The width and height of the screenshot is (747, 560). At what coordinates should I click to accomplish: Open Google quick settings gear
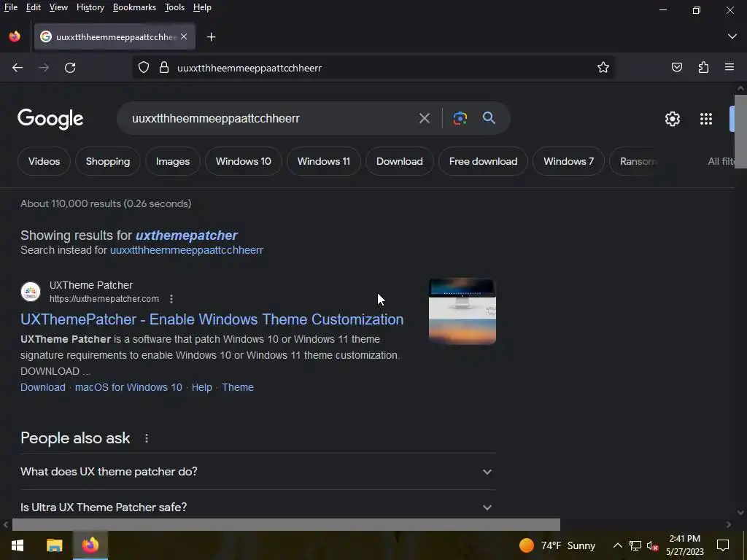(x=672, y=119)
